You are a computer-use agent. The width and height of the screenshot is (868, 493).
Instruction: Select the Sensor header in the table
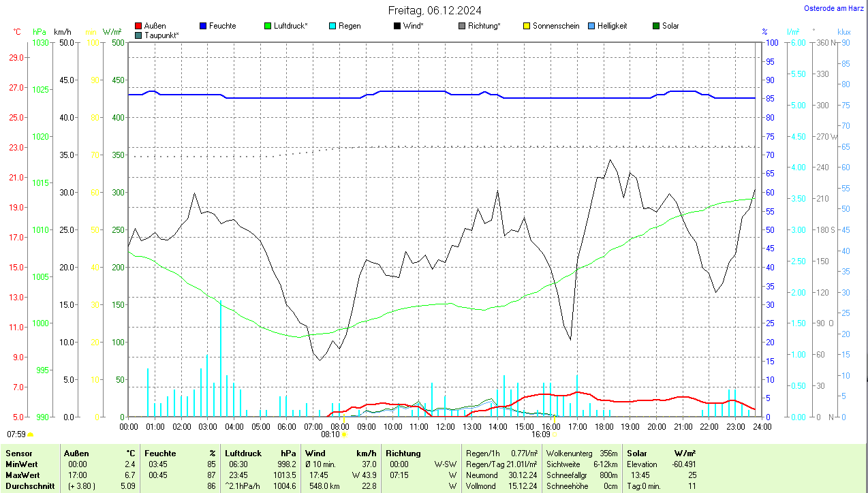(x=18, y=453)
